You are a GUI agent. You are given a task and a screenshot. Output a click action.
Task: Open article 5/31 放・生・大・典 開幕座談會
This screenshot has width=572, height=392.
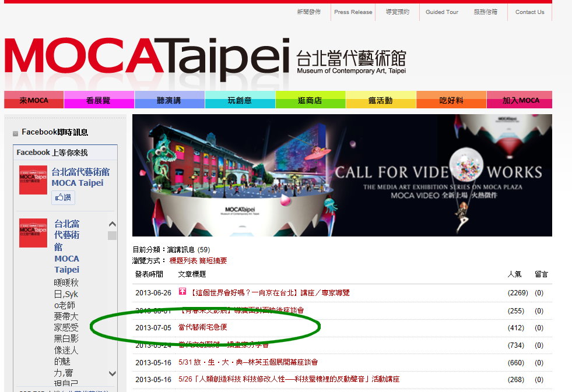[x=248, y=362]
